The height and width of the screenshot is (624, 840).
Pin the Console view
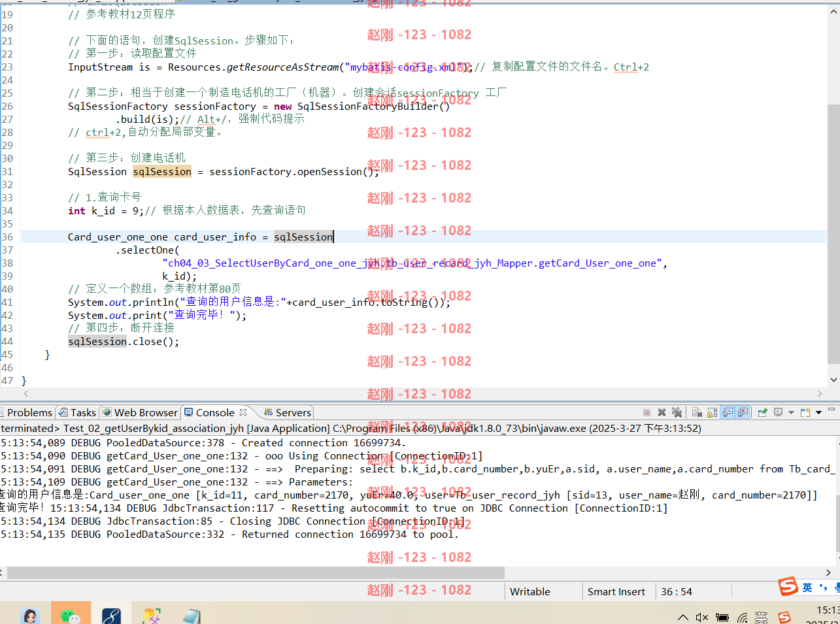tap(763, 412)
